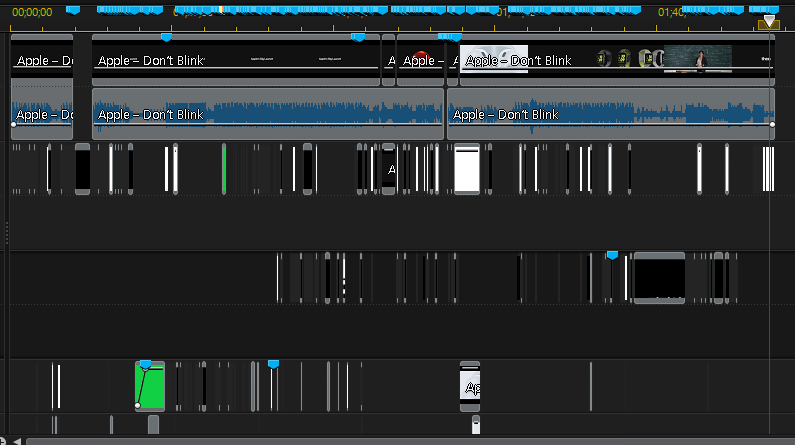Click blue marker atop the green clip
Screen dimensions: 795x445
(146, 364)
